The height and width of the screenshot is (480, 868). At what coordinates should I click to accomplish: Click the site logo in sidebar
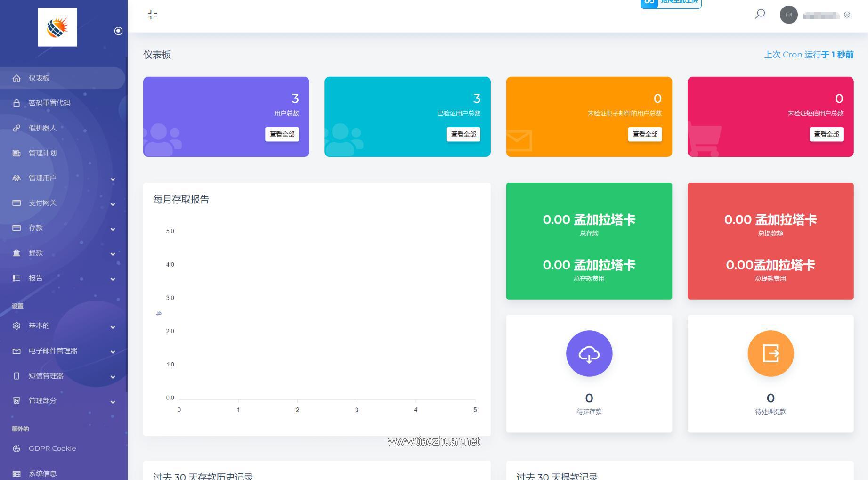click(x=57, y=27)
